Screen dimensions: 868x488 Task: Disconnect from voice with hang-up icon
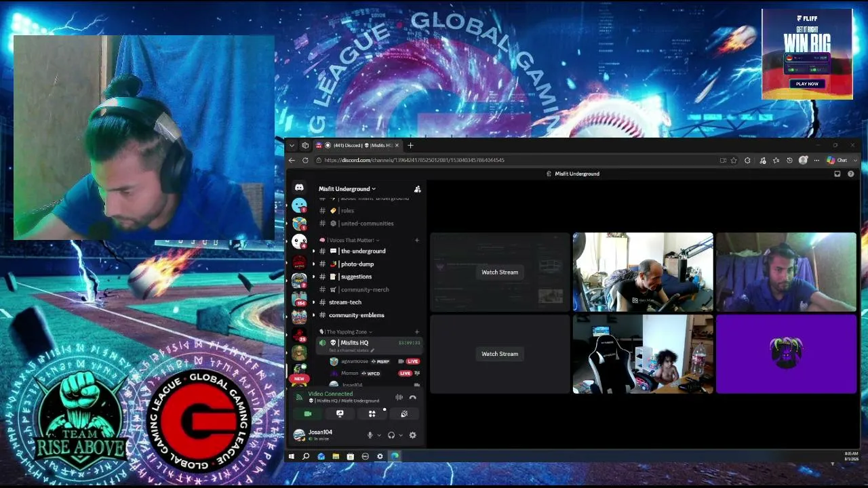[x=412, y=398]
